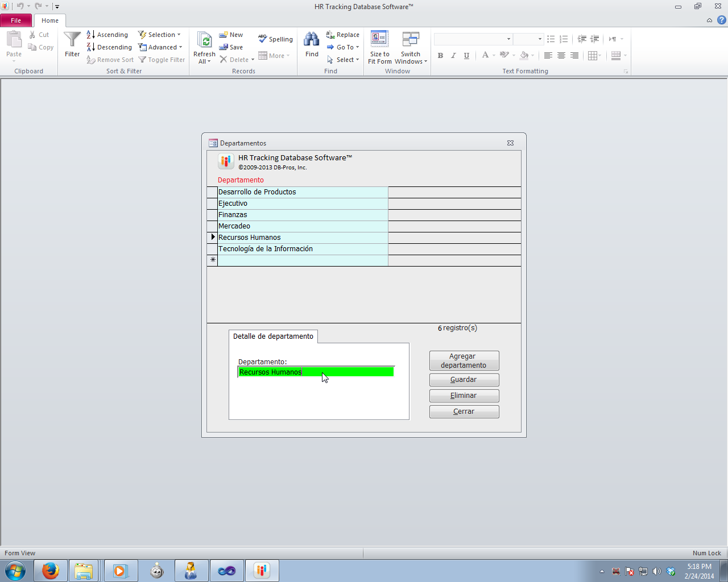
Task: Open Windows Explorer from taskbar
Action: point(84,571)
